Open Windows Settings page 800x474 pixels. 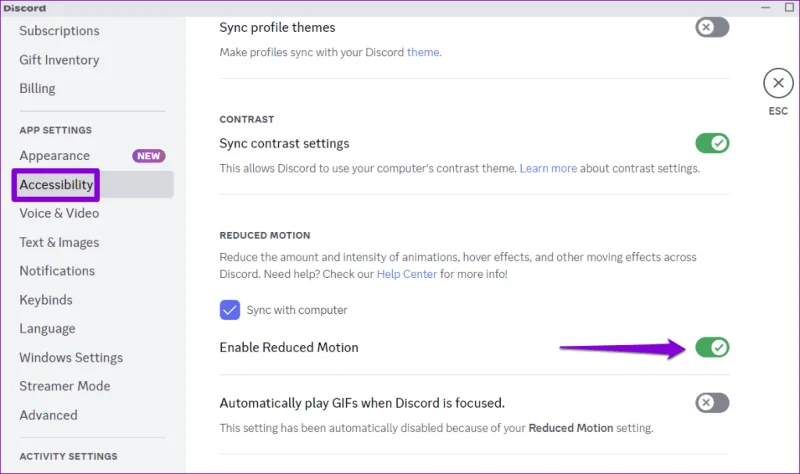(71, 358)
